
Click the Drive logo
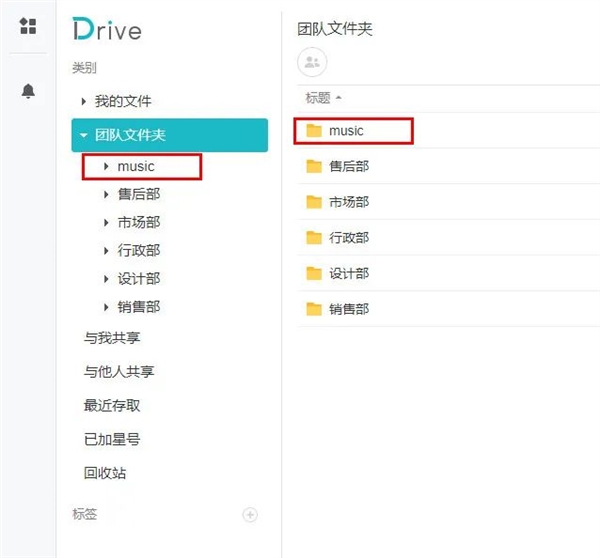[107, 29]
